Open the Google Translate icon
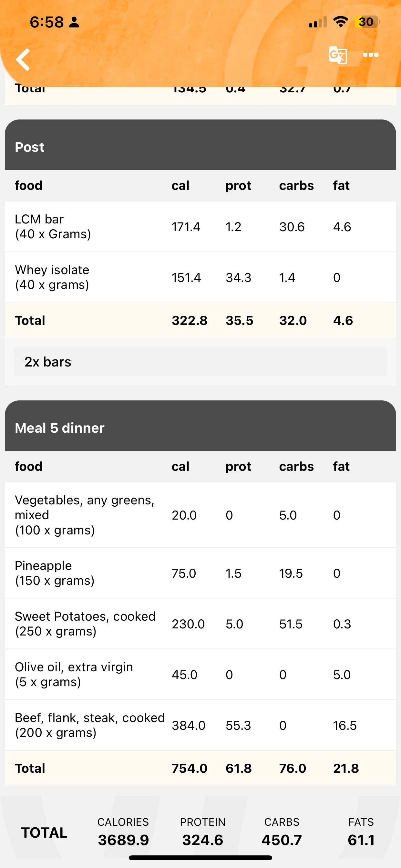The height and width of the screenshot is (868, 401). (338, 55)
